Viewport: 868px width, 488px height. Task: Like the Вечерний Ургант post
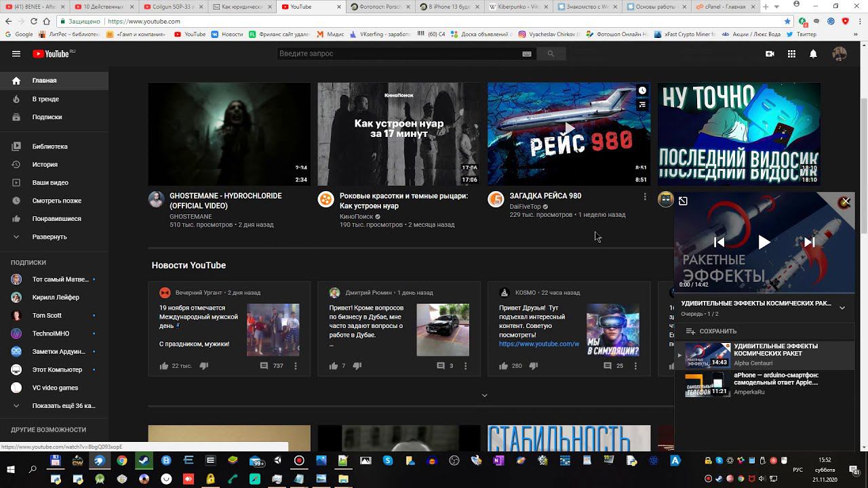click(x=164, y=366)
